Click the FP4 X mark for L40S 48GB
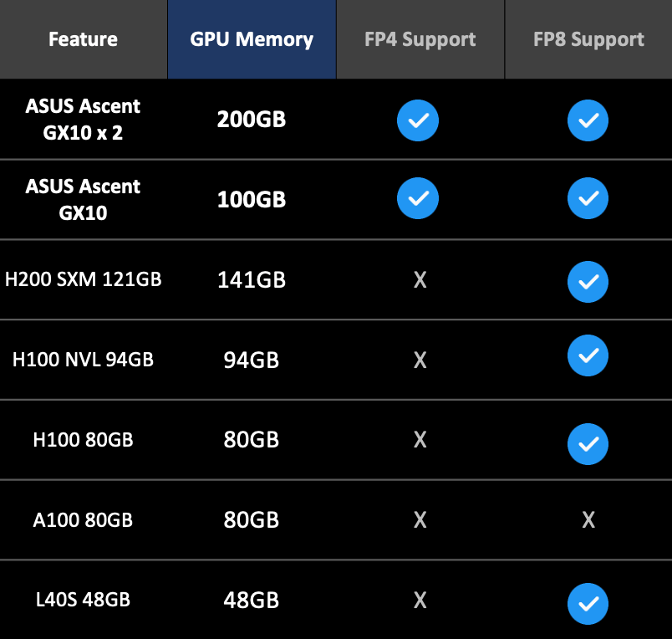The height and width of the screenshot is (639, 672). coord(420,601)
